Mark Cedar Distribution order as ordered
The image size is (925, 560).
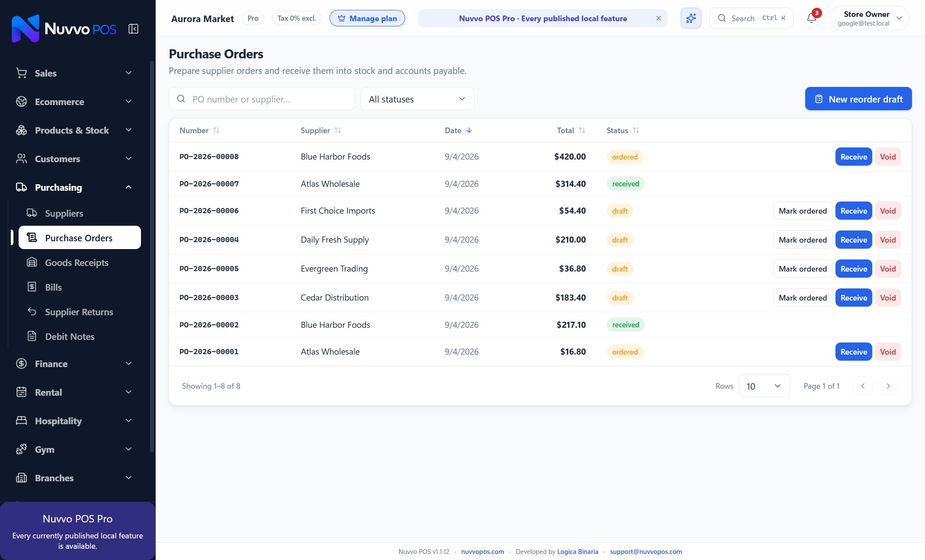(803, 298)
